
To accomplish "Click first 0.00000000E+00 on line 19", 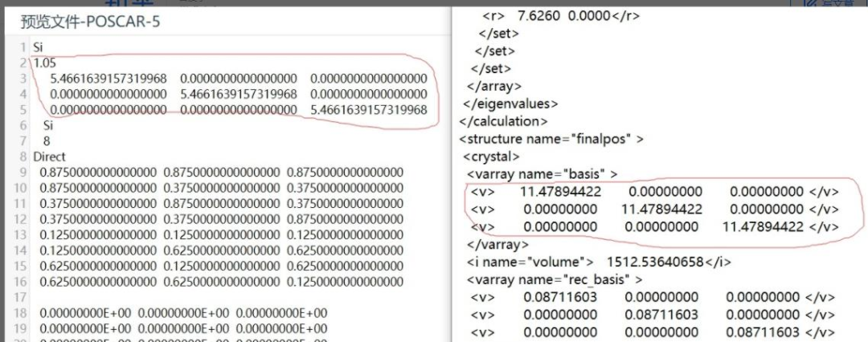I will (x=86, y=328).
